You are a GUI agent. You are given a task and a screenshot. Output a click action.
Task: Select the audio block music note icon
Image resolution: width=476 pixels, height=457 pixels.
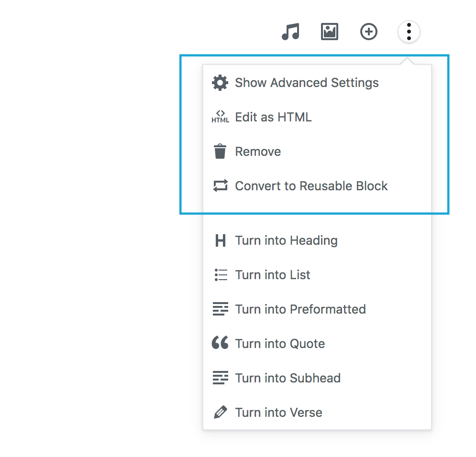290,32
